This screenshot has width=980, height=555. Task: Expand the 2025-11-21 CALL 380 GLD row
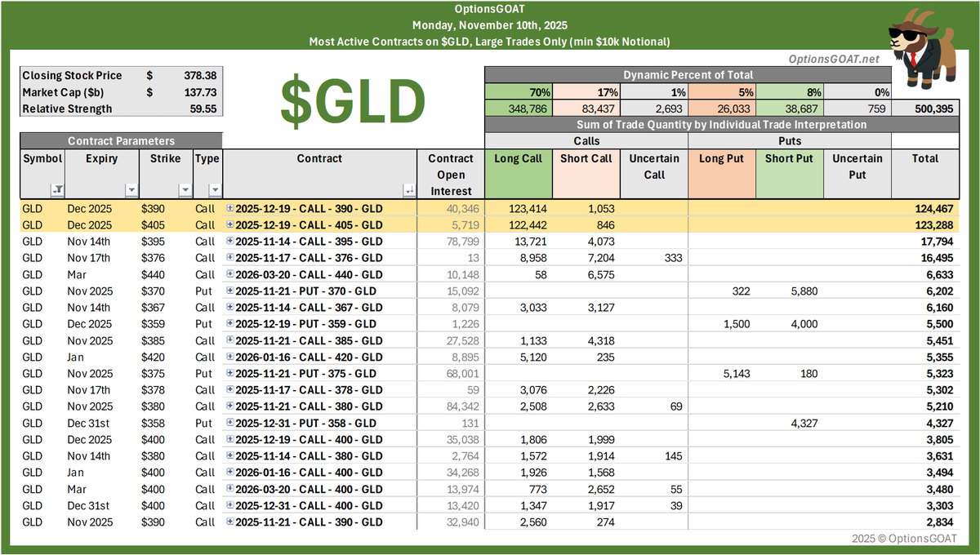coord(230,406)
